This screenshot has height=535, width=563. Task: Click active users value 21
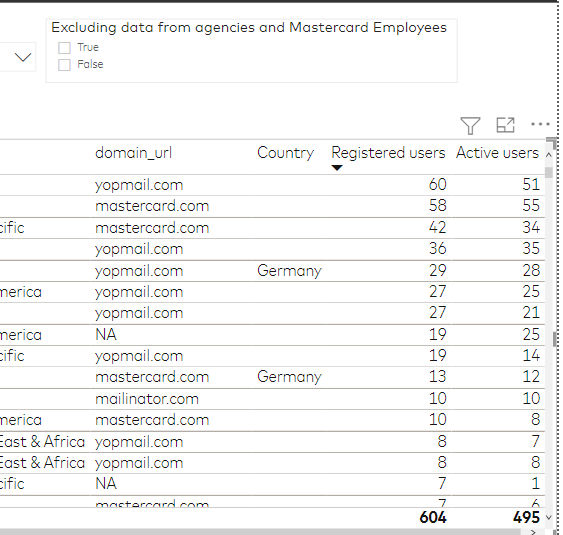point(531,313)
